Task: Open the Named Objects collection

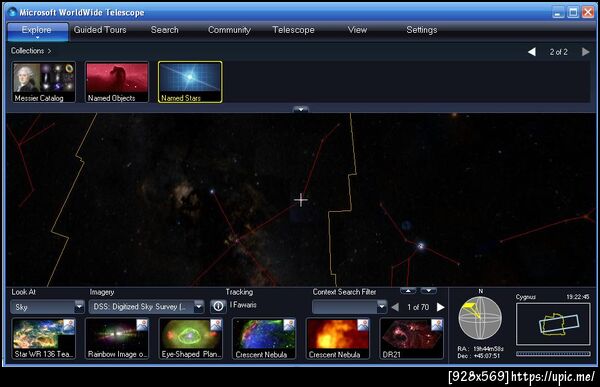Action: 117,82
